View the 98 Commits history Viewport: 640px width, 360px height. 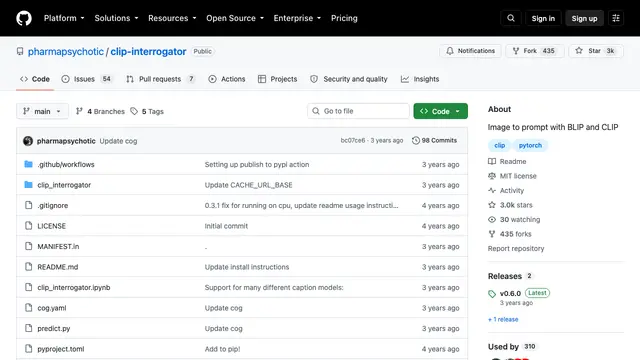[434, 140]
